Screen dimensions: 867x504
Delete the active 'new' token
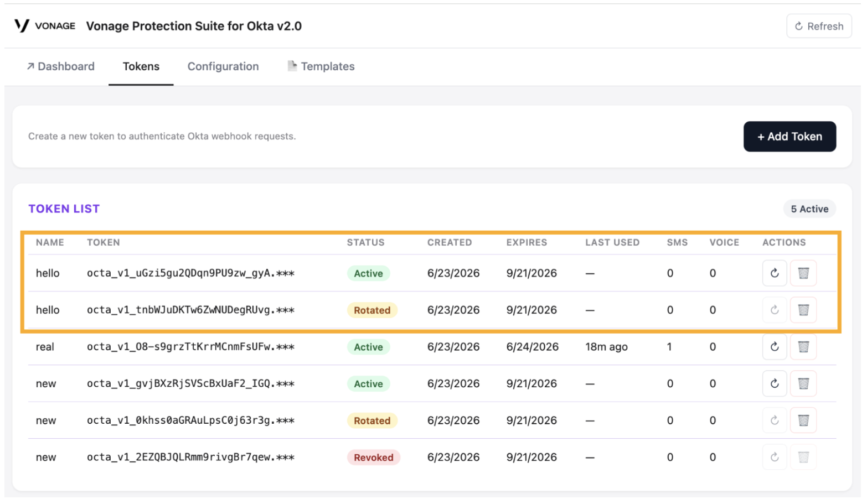(x=803, y=384)
